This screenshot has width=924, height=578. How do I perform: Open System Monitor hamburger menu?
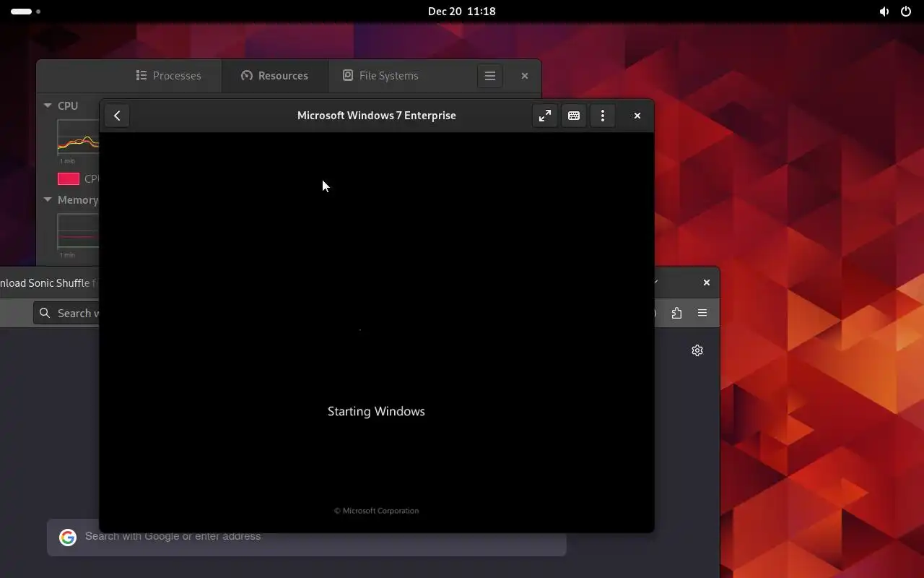click(490, 76)
